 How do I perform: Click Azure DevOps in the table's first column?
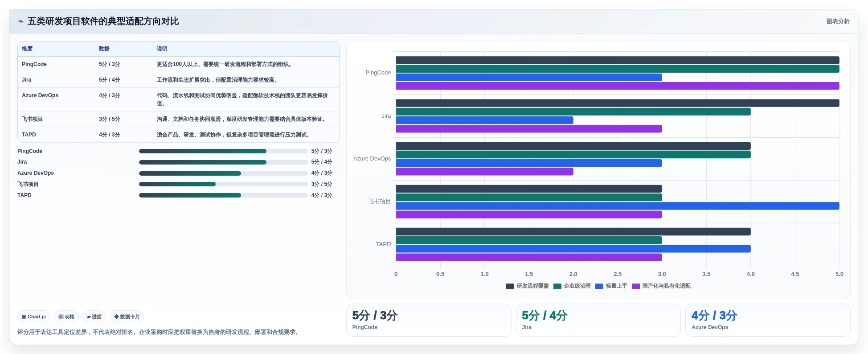(x=40, y=95)
